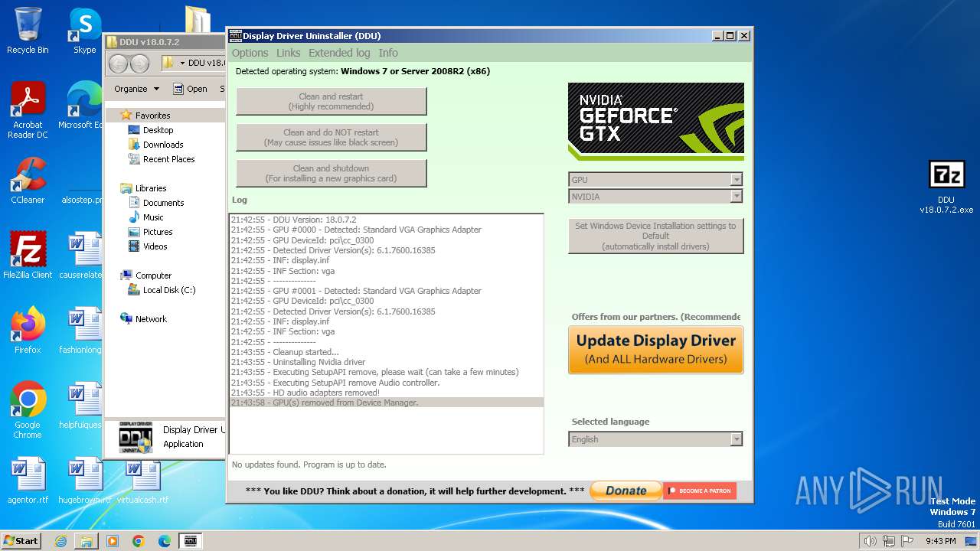The width and height of the screenshot is (980, 551).
Task: Open the device type GPU dropdown
Action: point(655,180)
